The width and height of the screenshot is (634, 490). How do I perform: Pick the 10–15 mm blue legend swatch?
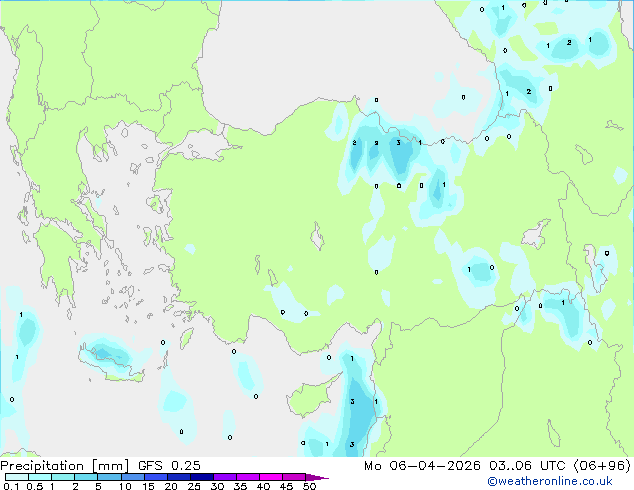tap(133, 477)
